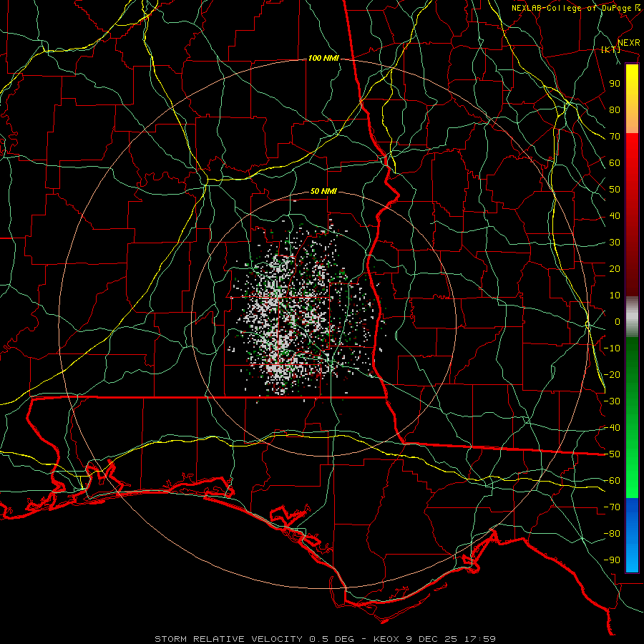
Task: Click the 30 value on velocity scale
Action: pos(615,243)
